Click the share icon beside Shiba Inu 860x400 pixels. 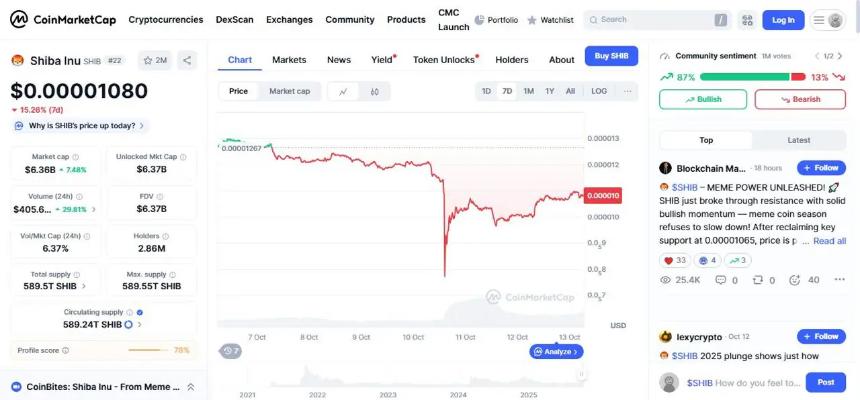pos(187,60)
